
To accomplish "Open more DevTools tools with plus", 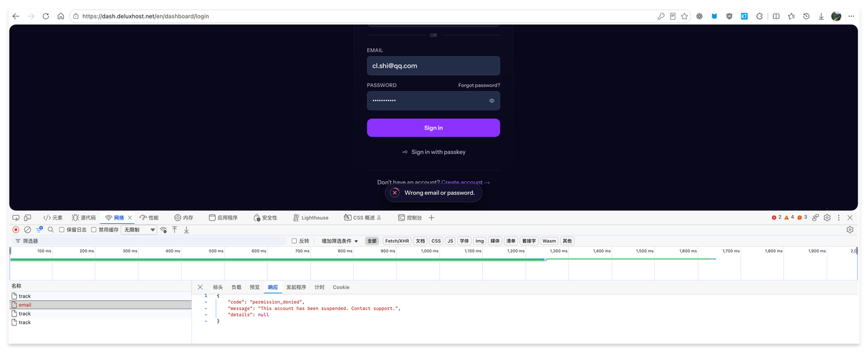I will point(431,218).
